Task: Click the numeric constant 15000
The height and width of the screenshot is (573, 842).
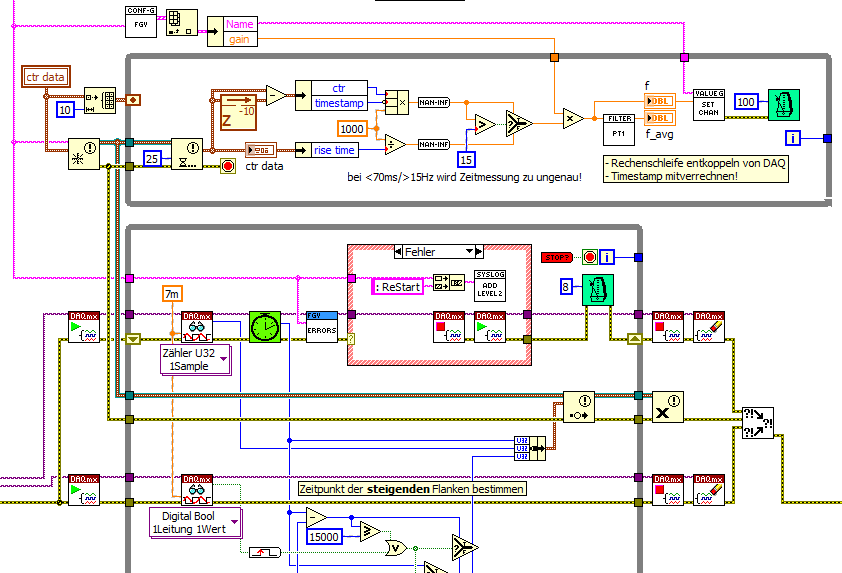Action: 324,537
